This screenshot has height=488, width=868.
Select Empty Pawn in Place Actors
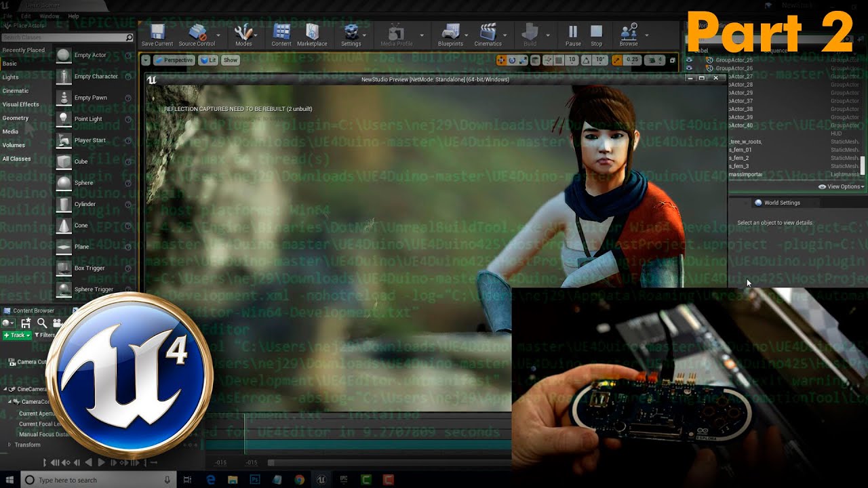click(x=94, y=98)
